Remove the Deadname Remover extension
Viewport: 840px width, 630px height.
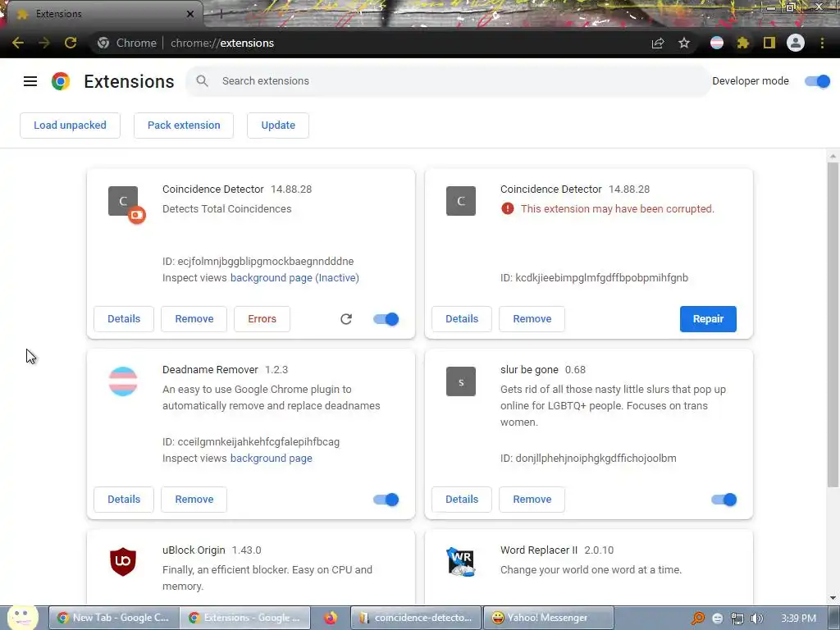(194, 500)
